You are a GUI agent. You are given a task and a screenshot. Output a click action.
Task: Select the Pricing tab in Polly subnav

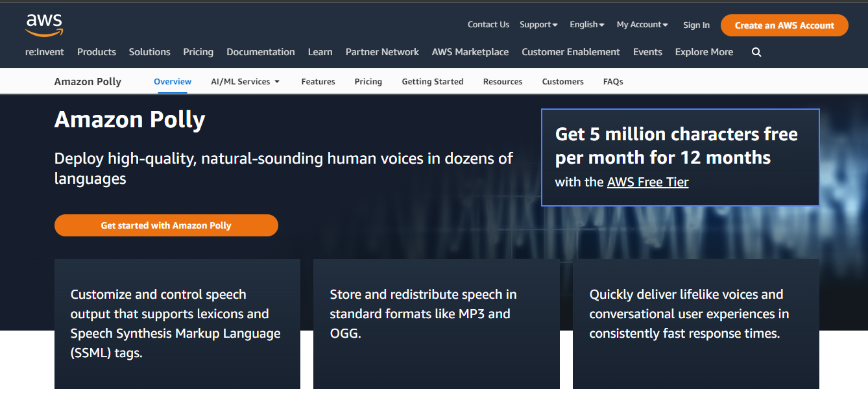click(x=368, y=82)
